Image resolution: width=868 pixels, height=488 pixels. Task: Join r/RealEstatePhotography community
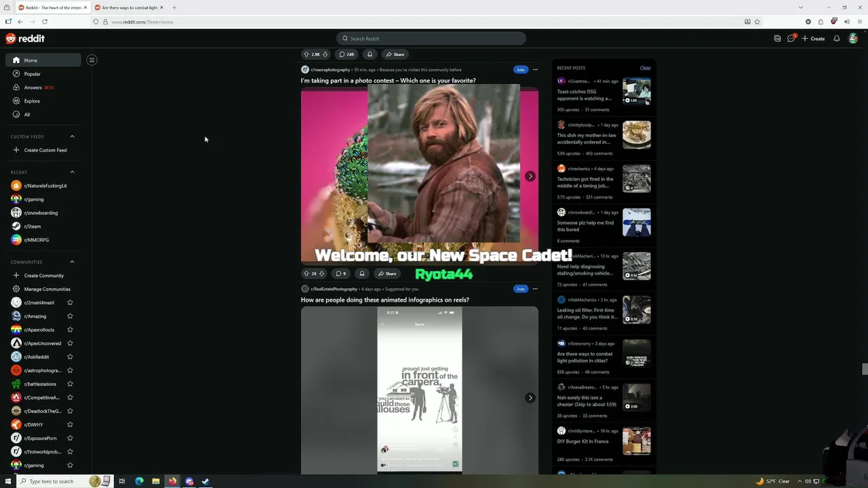tap(520, 289)
